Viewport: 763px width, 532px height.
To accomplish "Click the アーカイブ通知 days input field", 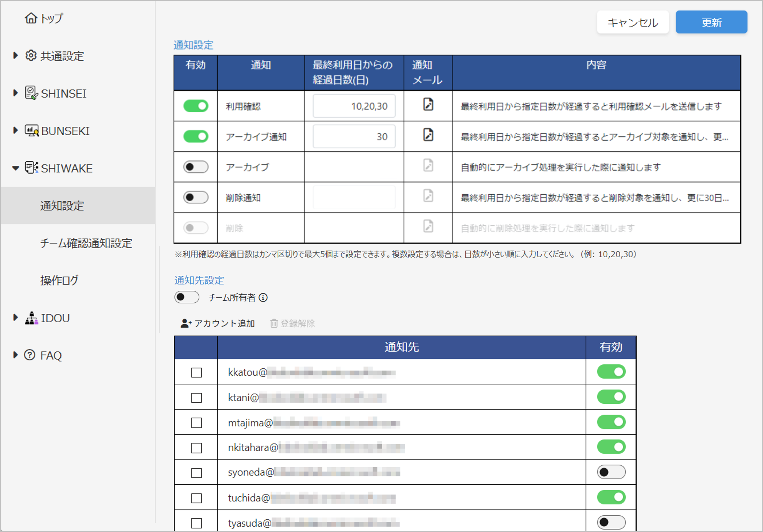I will [354, 137].
